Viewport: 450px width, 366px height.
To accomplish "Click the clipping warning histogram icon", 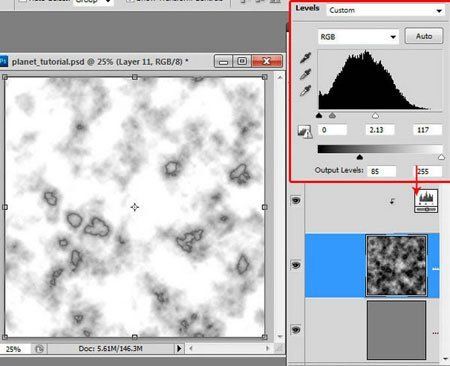I will click(305, 132).
